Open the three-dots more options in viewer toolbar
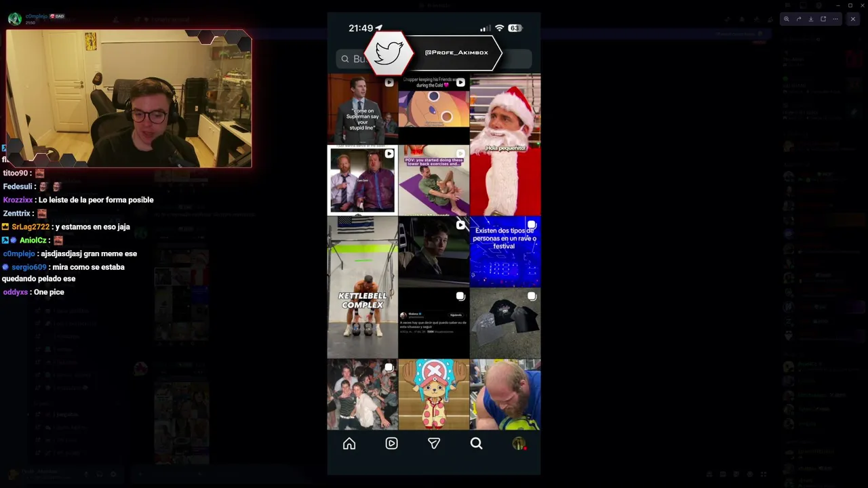Image resolution: width=868 pixels, height=488 pixels. [835, 19]
